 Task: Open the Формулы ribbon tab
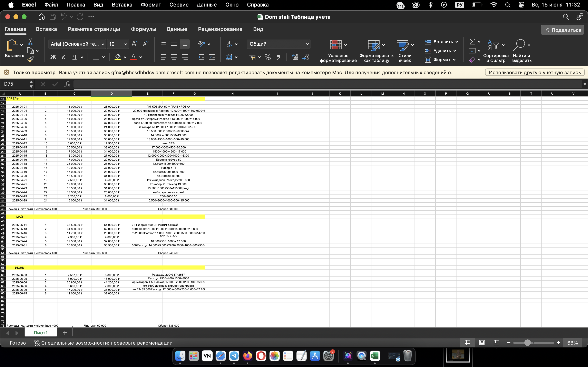tap(143, 29)
